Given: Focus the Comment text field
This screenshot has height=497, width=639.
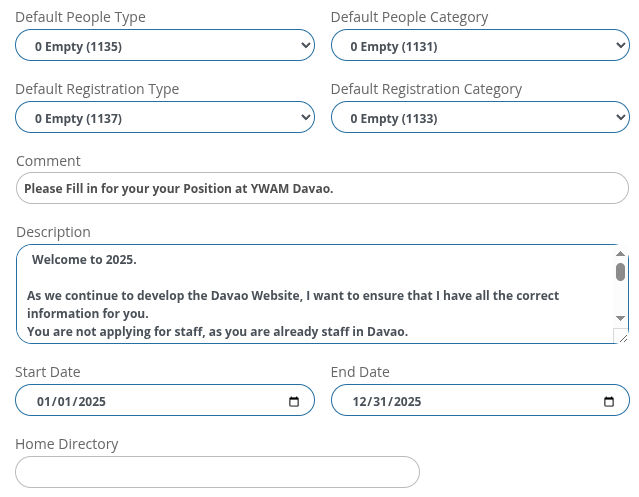Looking at the screenshot, I should [322, 188].
